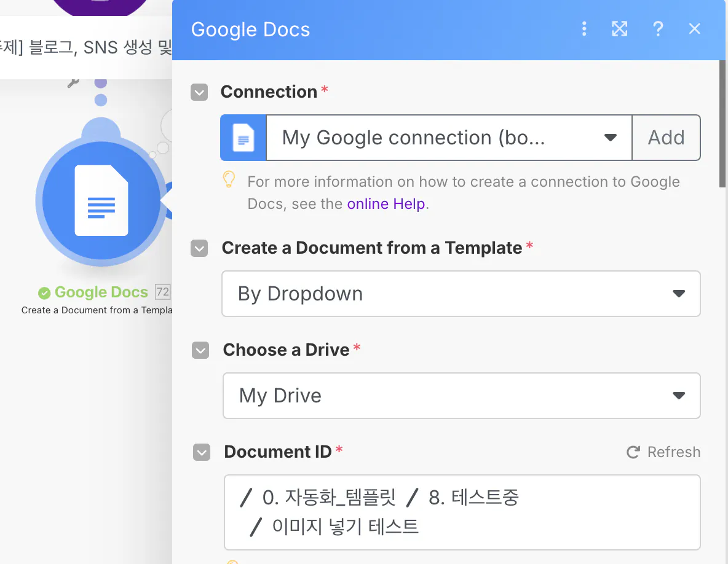Refresh the Document ID list
The image size is (728, 564).
click(663, 452)
